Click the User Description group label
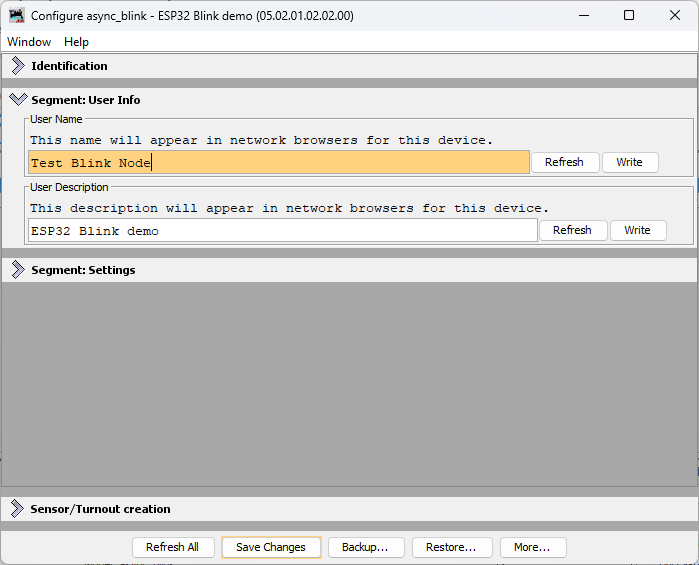699x565 pixels. pyautogui.click(x=69, y=187)
